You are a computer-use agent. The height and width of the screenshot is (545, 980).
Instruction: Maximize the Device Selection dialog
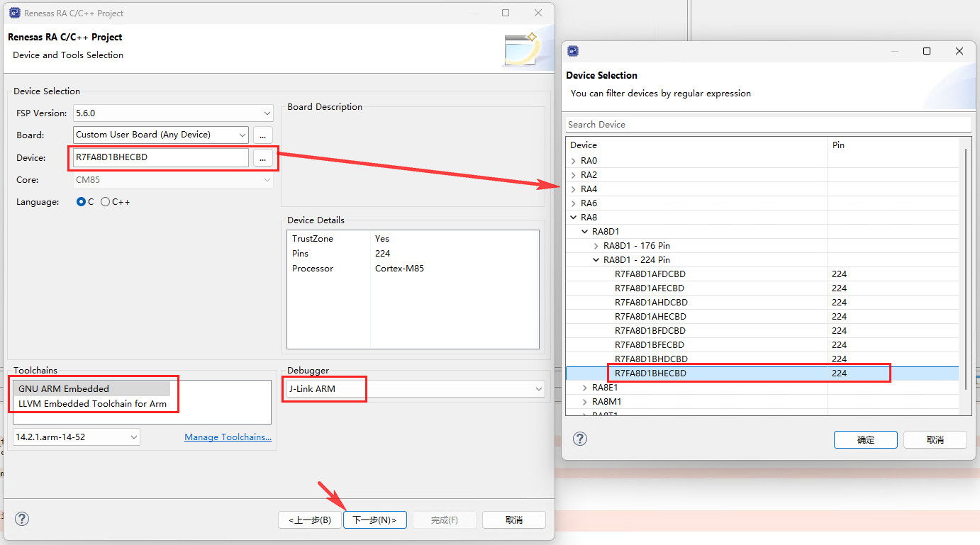click(x=927, y=51)
